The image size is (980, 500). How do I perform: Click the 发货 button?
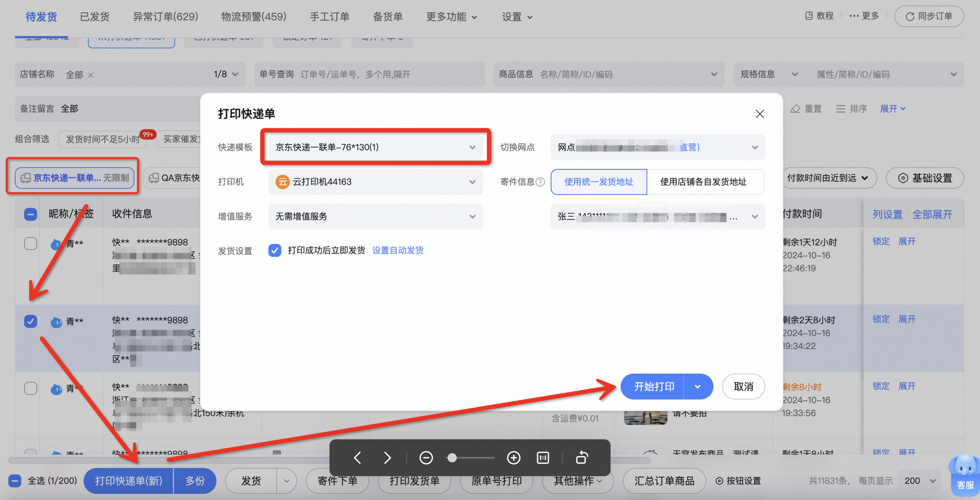pos(251,481)
